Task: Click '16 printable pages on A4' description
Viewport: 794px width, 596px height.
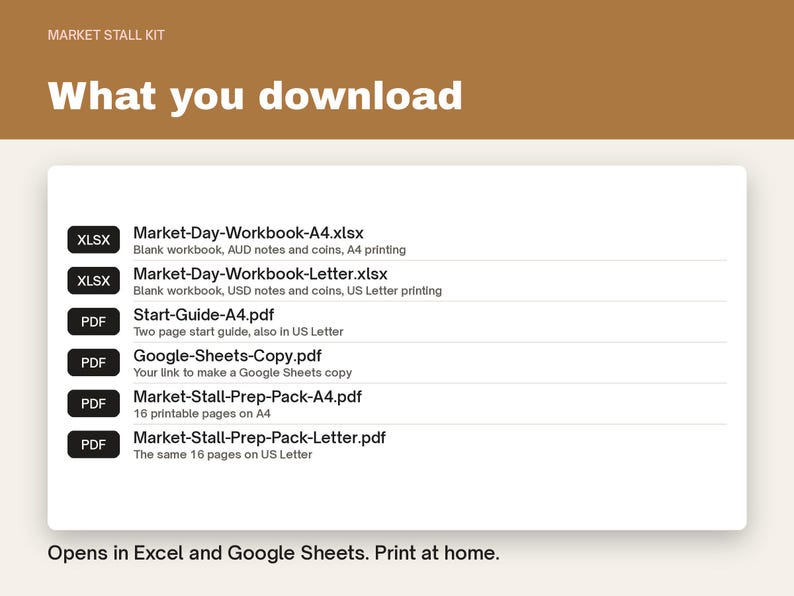Action: click(x=202, y=414)
